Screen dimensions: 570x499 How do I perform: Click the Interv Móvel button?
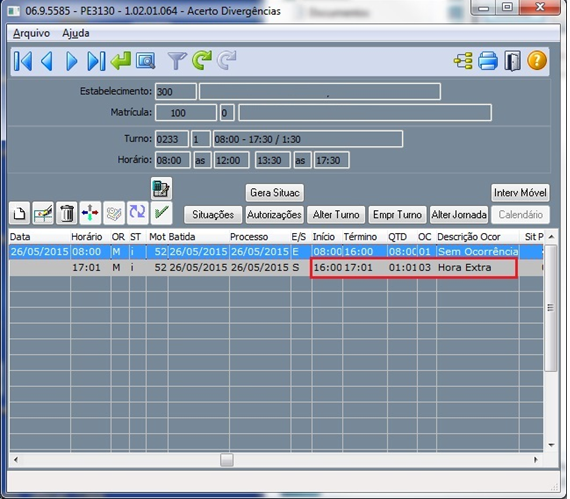click(x=520, y=193)
